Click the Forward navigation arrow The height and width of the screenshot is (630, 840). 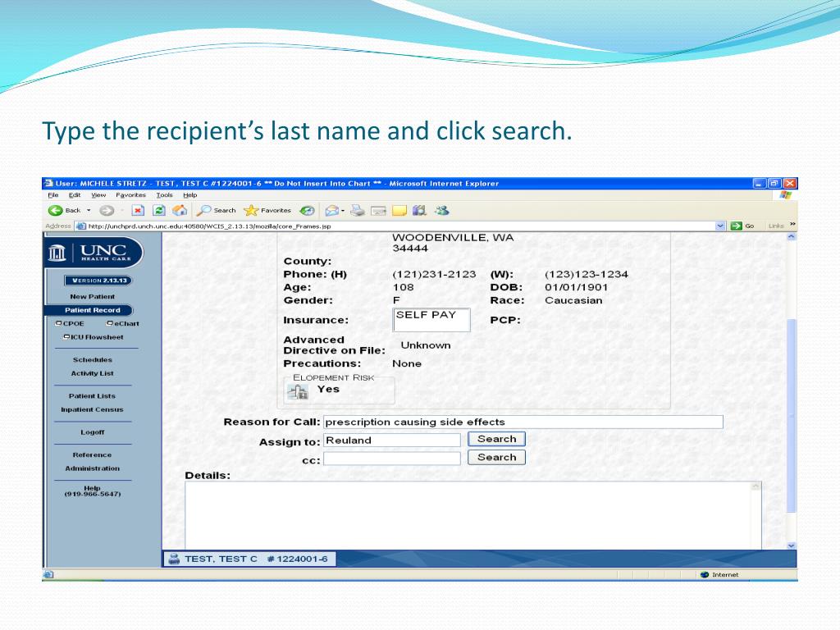point(107,211)
